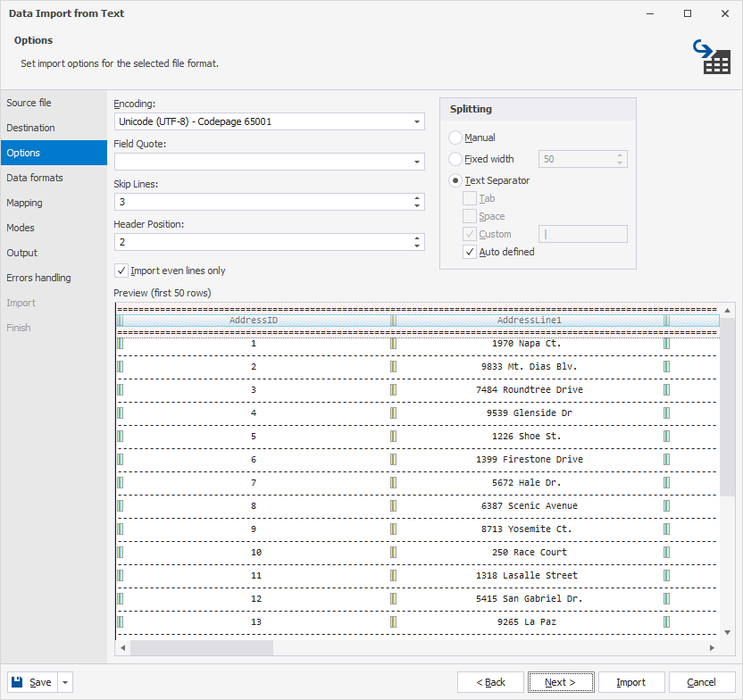Increase Skip Lines value with up arrow
This screenshot has height=700, width=743.
point(417,198)
